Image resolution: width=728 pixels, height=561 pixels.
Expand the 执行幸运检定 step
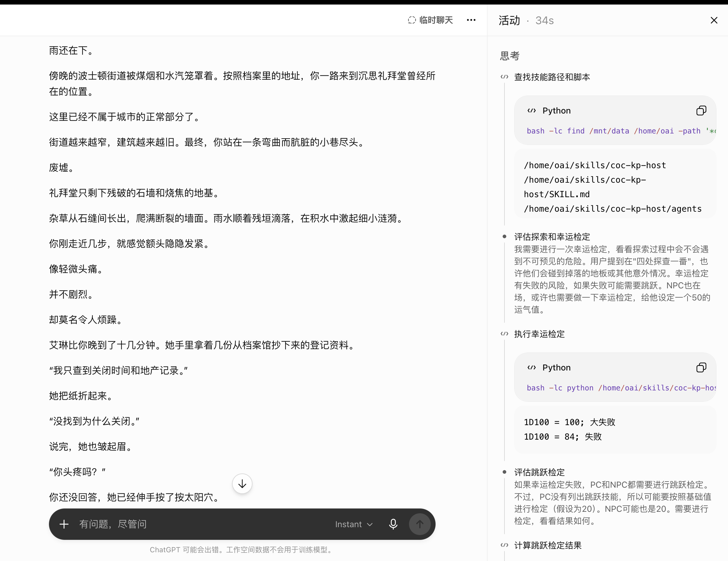point(539,334)
